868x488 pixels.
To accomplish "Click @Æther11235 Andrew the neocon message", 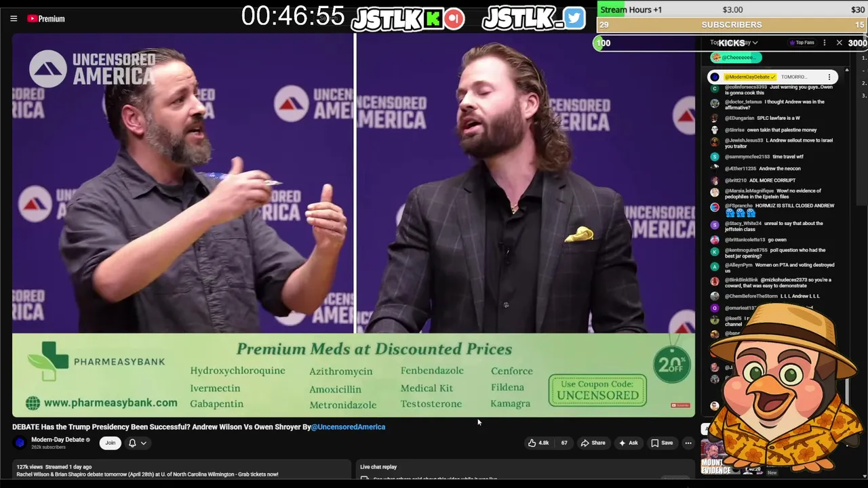I will click(x=773, y=169).
